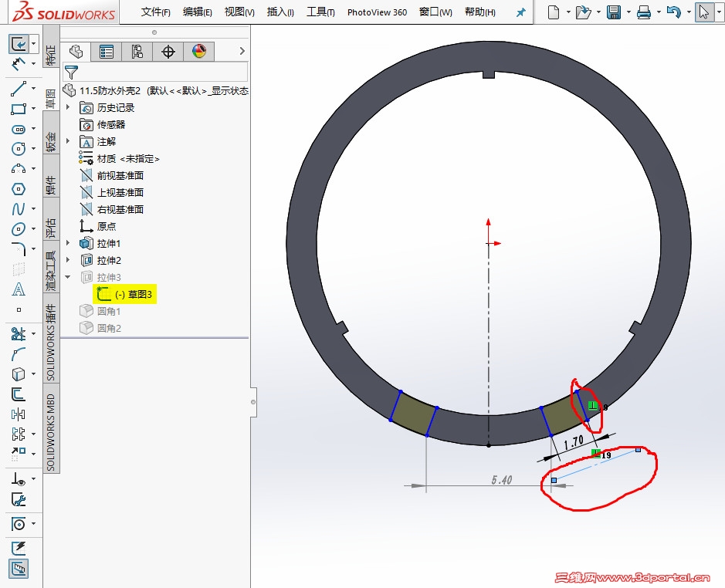Open the Line tool dropdown arrow
Viewport: 725px width, 588px height.
(x=33, y=88)
